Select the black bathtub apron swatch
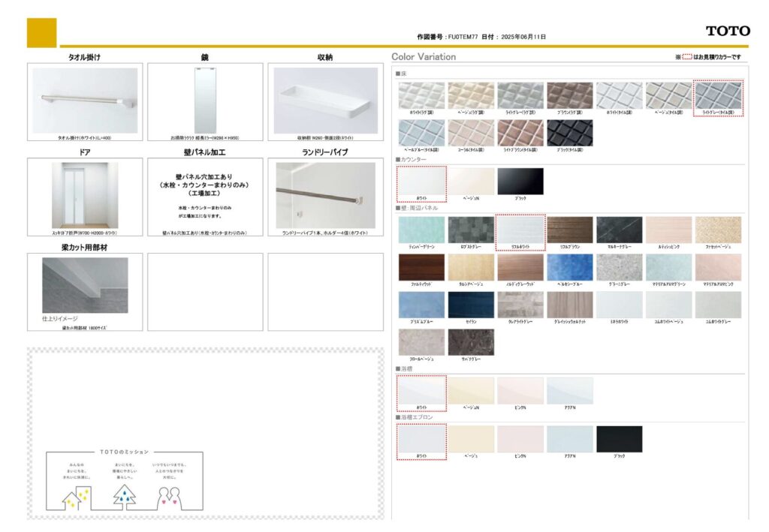 click(x=619, y=439)
